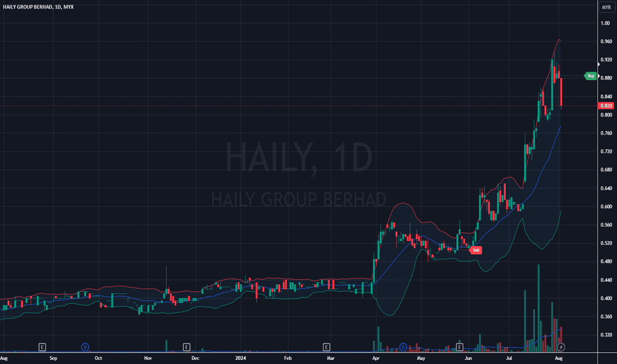Click the 0.880 price axis label
Viewport: 617px width, 364px height.
pos(606,78)
